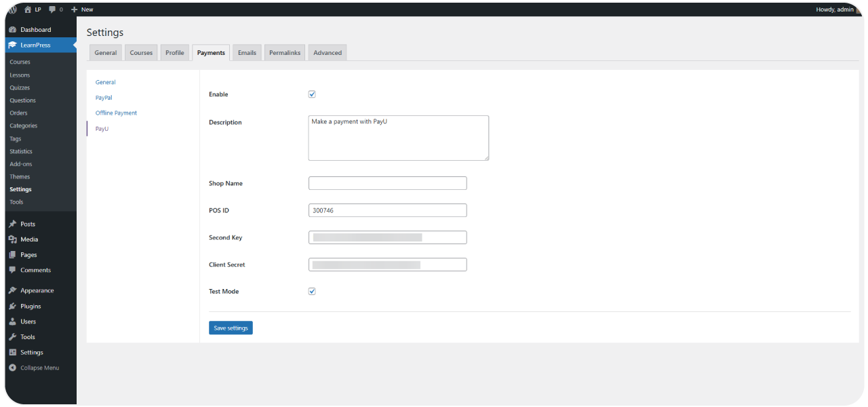This screenshot has width=868, height=407.
Task: Open the Advanced settings tab
Action: tap(328, 53)
